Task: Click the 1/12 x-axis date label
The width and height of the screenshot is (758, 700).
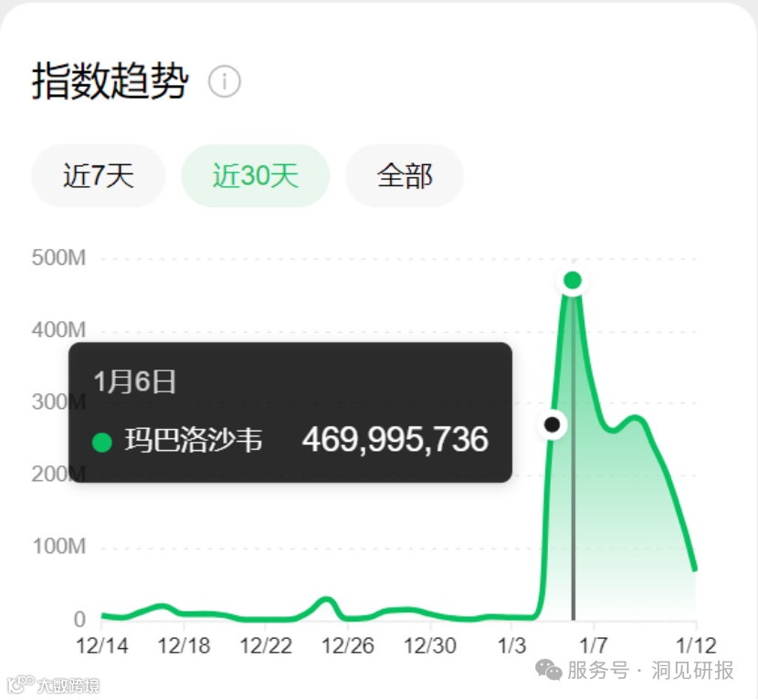Action: click(696, 645)
